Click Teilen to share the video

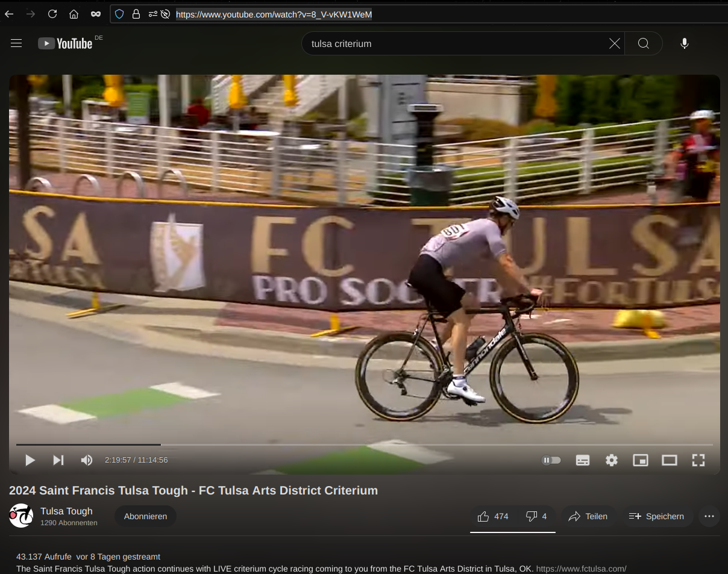588,516
